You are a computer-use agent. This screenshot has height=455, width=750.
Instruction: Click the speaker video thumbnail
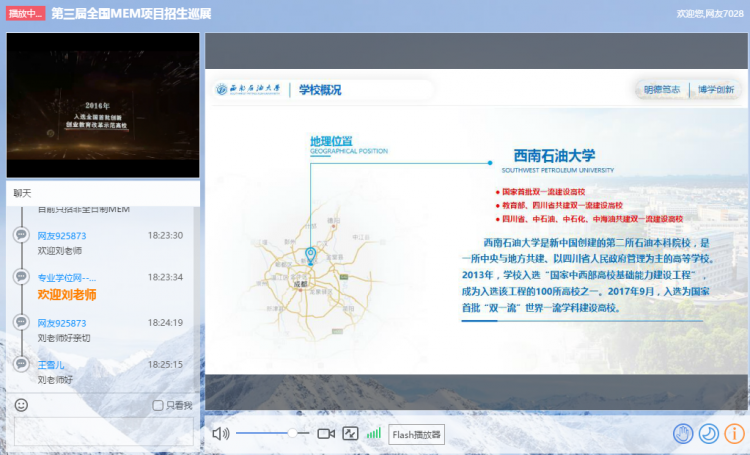pos(103,105)
